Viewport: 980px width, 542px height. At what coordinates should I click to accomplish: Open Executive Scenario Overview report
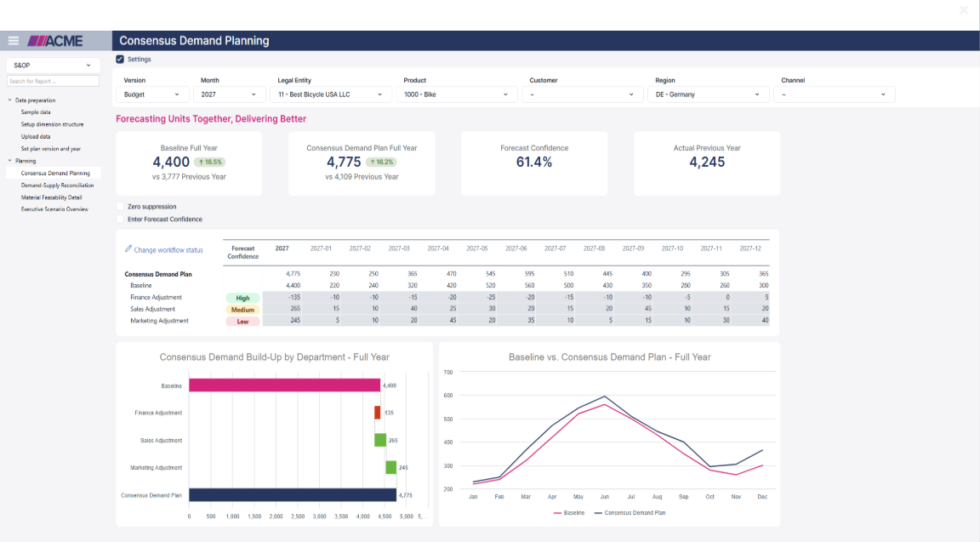tap(54, 209)
